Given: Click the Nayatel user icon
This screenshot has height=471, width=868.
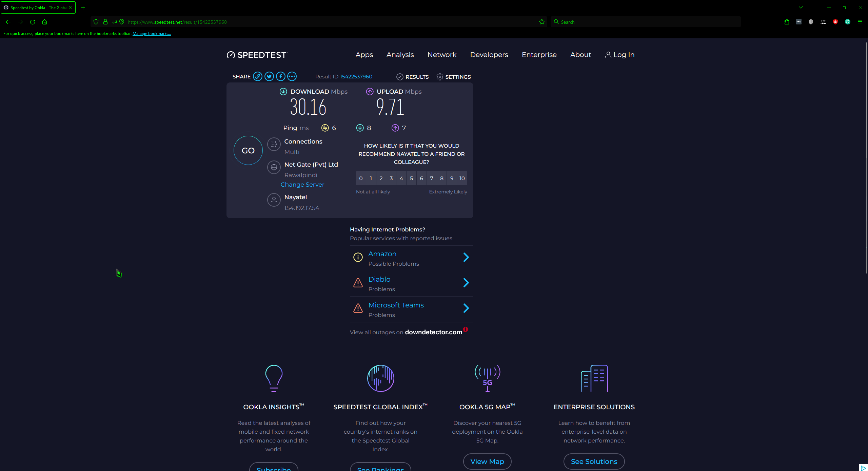Looking at the screenshot, I should 274,200.
